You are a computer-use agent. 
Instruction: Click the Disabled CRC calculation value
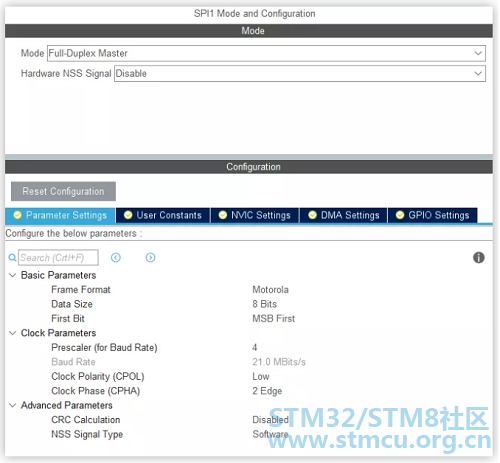point(270,420)
